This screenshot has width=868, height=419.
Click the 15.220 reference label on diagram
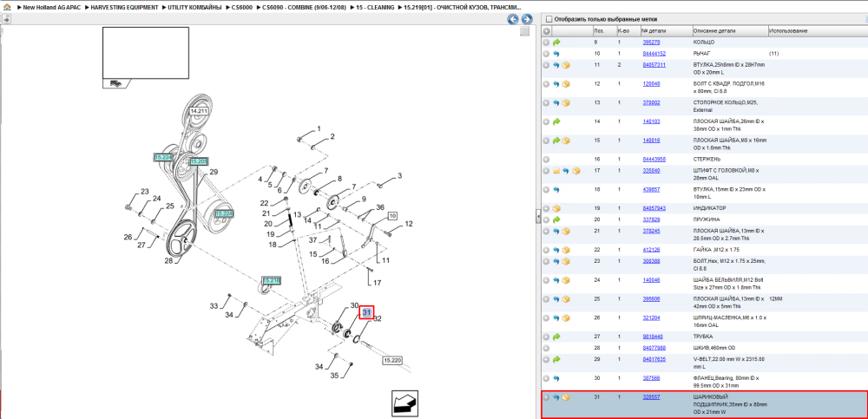[x=392, y=360]
